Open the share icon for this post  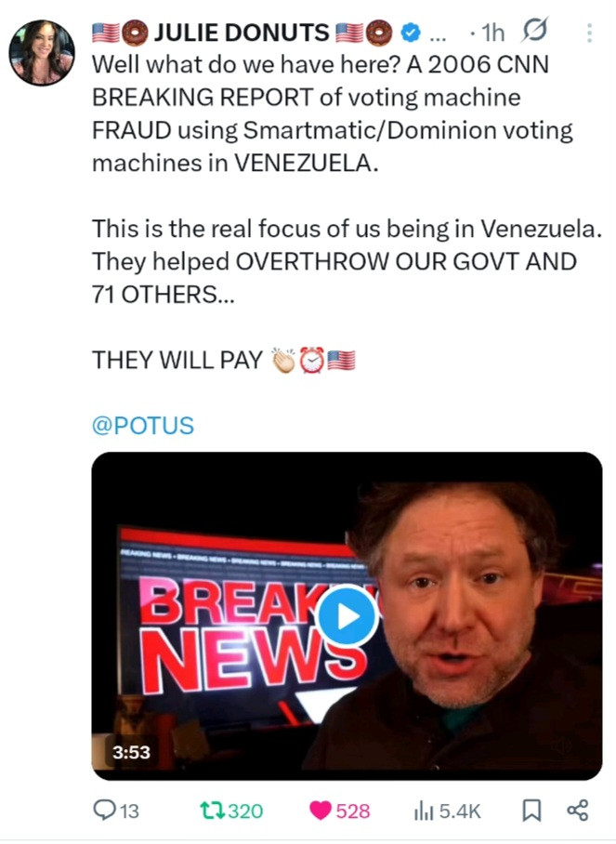coord(577,811)
